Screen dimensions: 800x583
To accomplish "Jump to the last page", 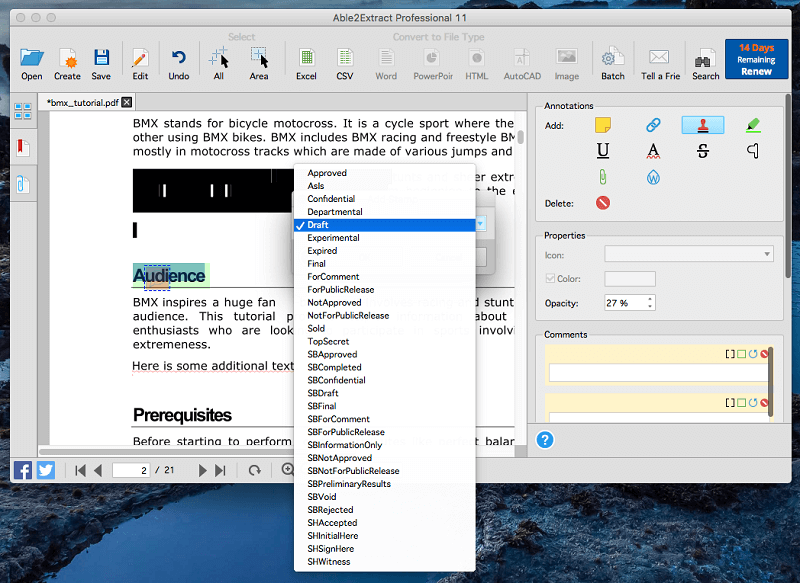I will 220,470.
